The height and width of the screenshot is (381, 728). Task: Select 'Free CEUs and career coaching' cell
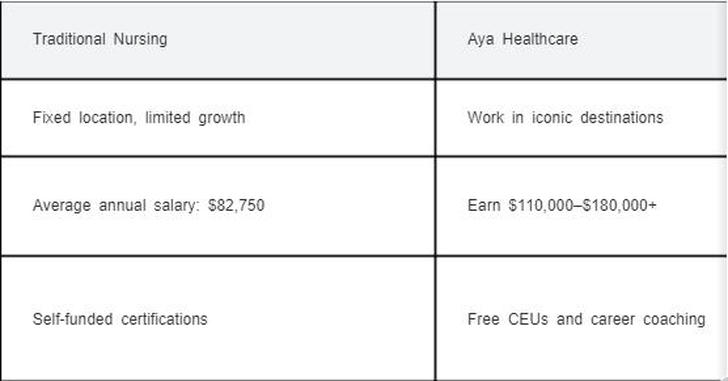(x=581, y=318)
